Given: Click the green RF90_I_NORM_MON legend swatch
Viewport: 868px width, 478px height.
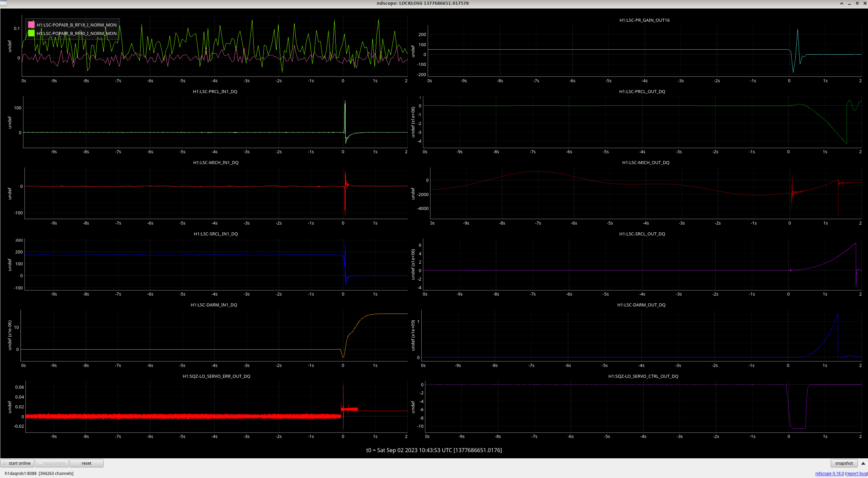Looking at the screenshot, I should pyautogui.click(x=31, y=33).
